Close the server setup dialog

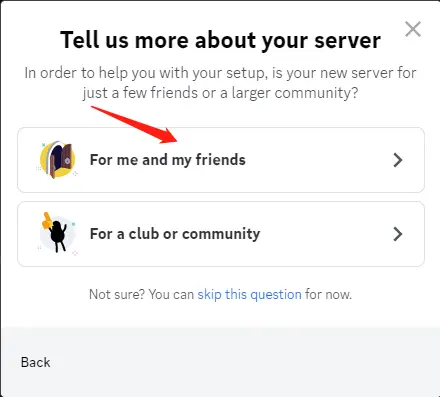pos(413,29)
